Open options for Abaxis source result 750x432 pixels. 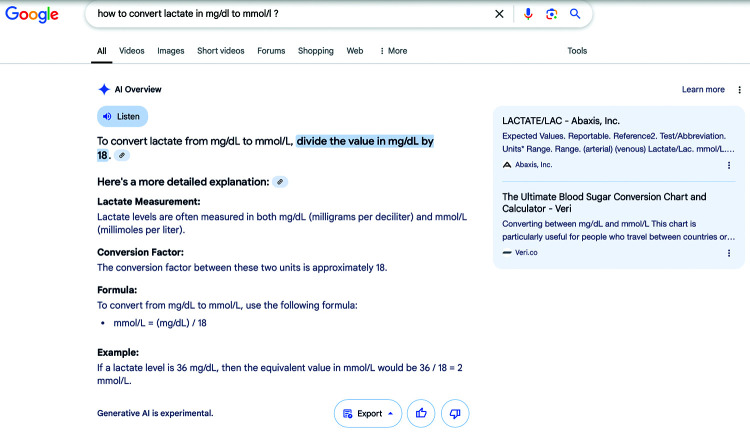pyautogui.click(x=728, y=165)
